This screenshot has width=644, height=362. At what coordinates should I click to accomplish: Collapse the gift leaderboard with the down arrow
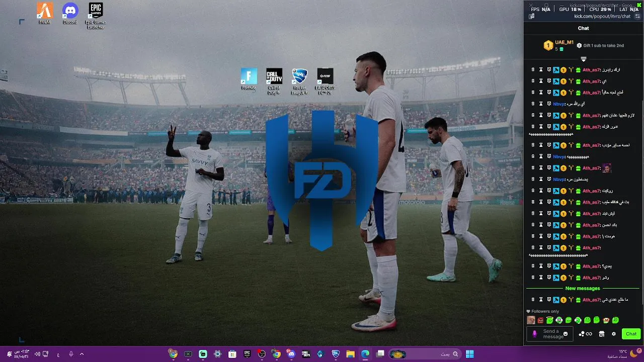click(x=584, y=59)
